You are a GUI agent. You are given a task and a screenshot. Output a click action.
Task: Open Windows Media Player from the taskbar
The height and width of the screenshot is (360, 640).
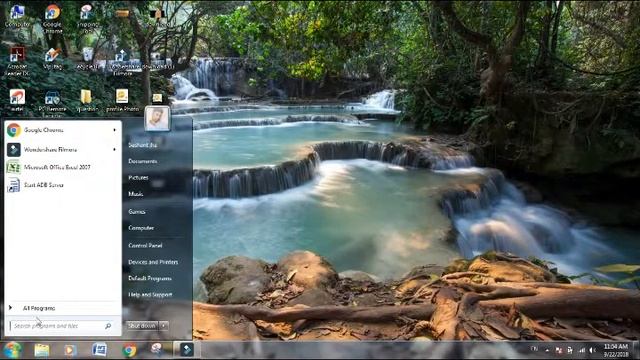[x=70, y=350]
